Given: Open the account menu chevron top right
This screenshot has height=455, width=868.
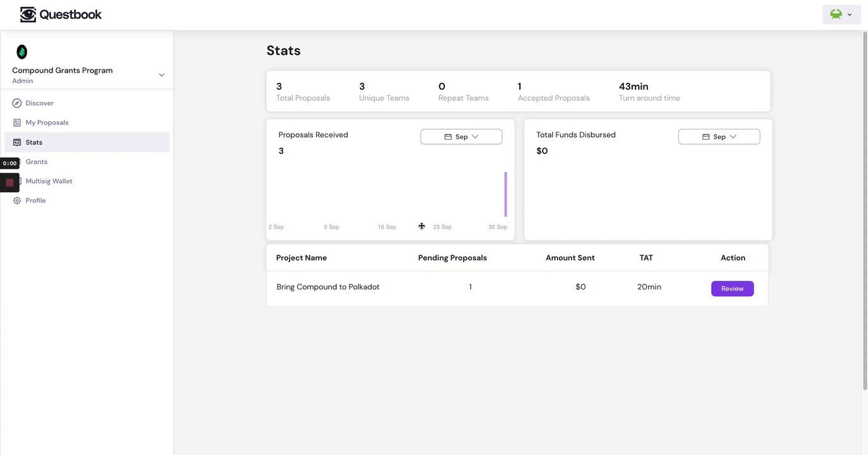Looking at the screenshot, I should click(x=850, y=15).
